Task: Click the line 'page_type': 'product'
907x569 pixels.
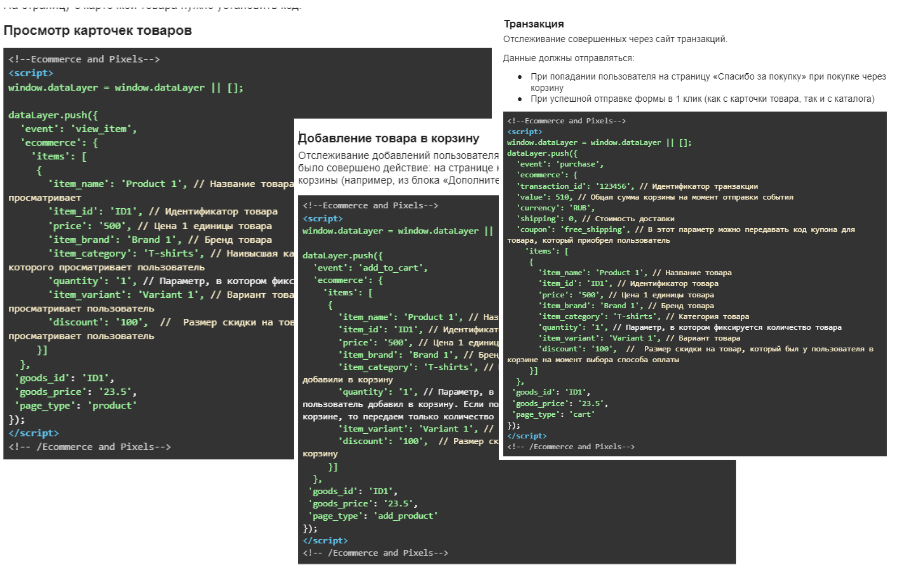Action: pos(75,406)
